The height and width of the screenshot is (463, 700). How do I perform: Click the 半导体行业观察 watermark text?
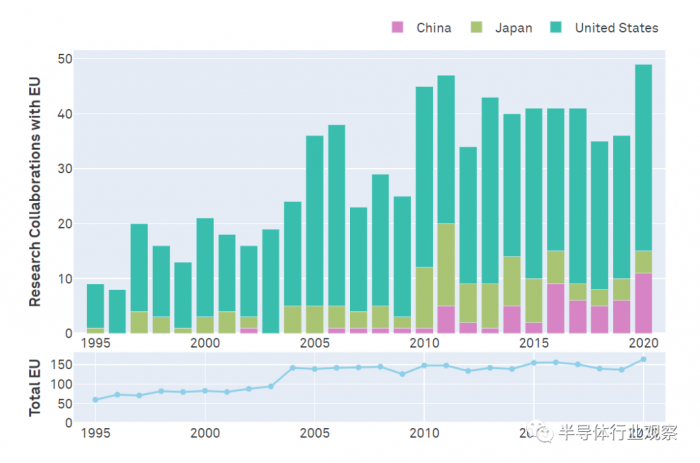click(x=620, y=433)
